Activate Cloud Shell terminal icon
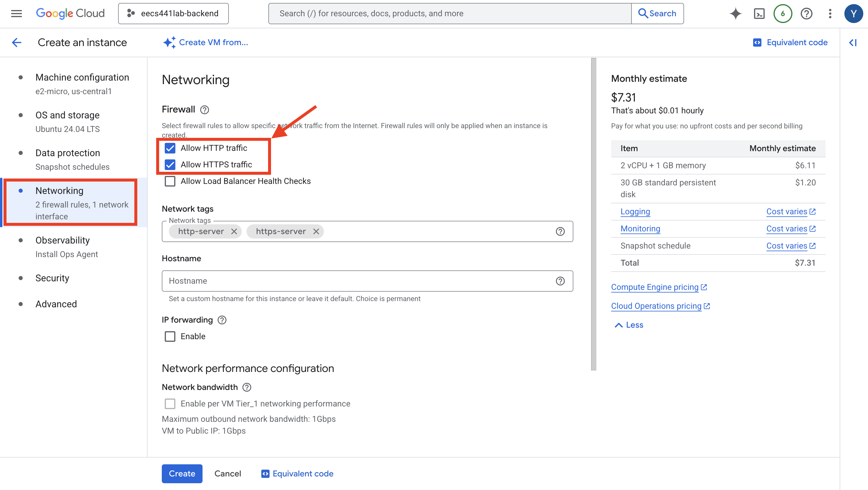The height and width of the screenshot is (490, 868). [759, 14]
